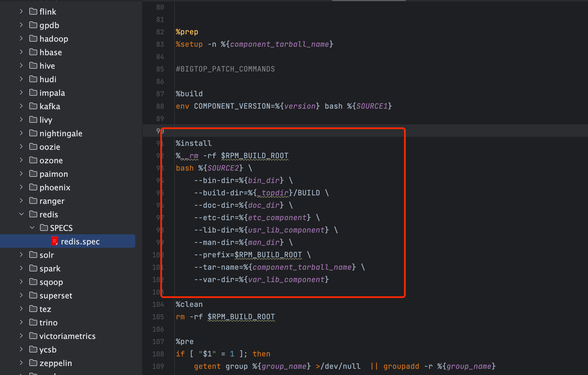Select the flink folder label
The image size is (588, 375).
[x=48, y=12]
